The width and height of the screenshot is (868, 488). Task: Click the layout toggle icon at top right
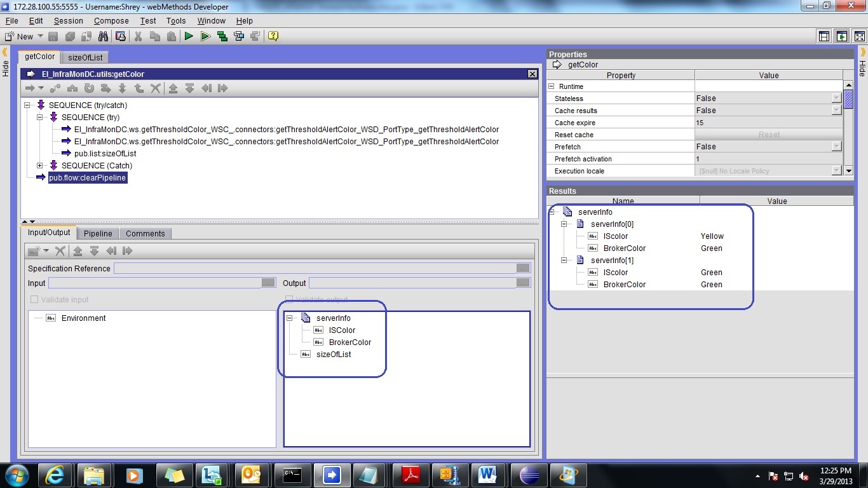[x=824, y=36]
